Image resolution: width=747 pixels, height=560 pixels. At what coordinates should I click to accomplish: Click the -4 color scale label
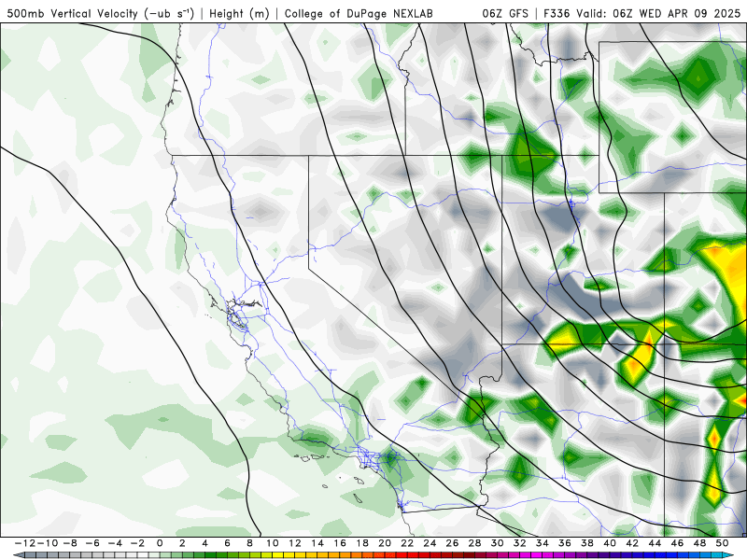click(x=115, y=543)
